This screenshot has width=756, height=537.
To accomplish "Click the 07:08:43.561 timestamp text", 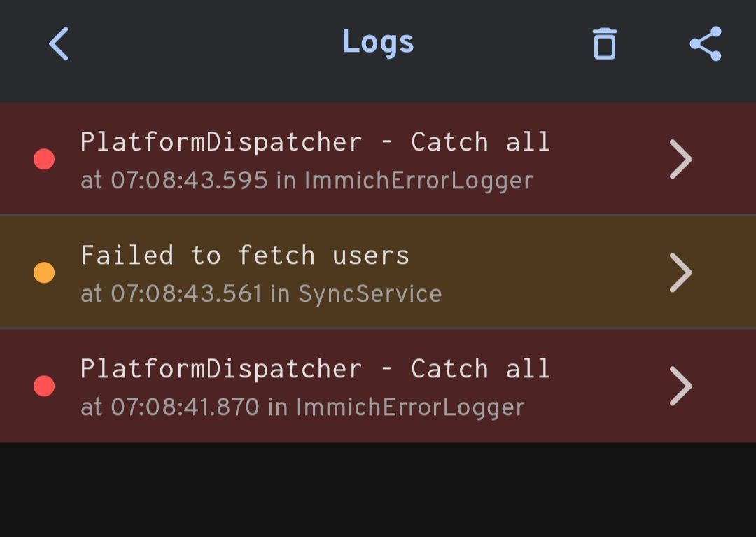I will [186, 294].
